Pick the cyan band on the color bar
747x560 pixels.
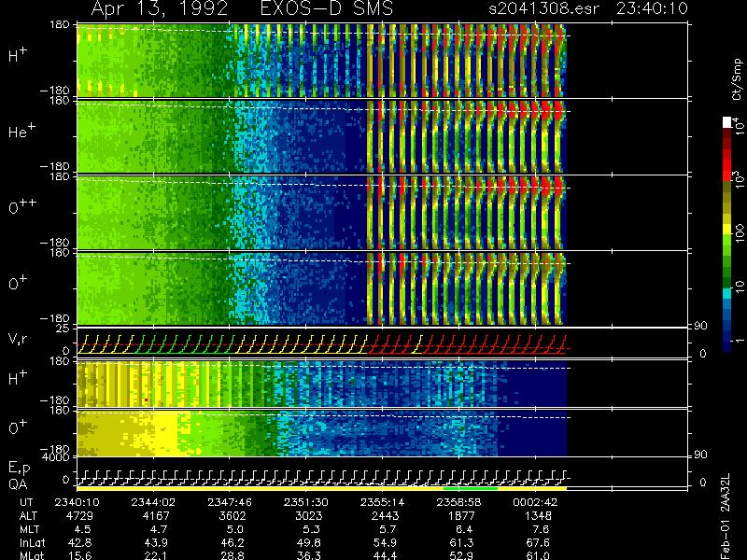coord(727,293)
